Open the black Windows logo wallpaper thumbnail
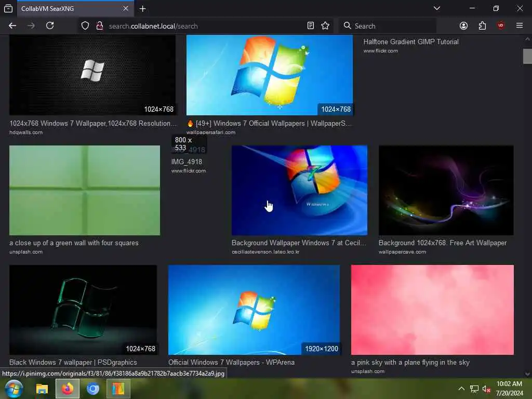The height and width of the screenshot is (399, 532). [x=92, y=75]
